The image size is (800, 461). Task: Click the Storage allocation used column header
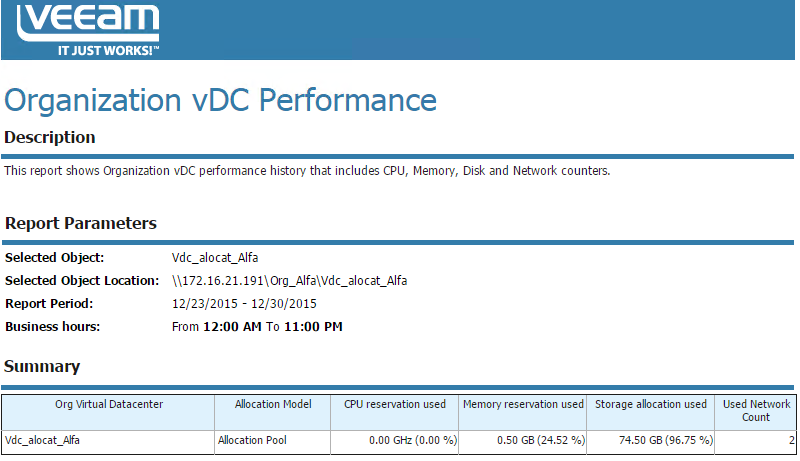651,404
